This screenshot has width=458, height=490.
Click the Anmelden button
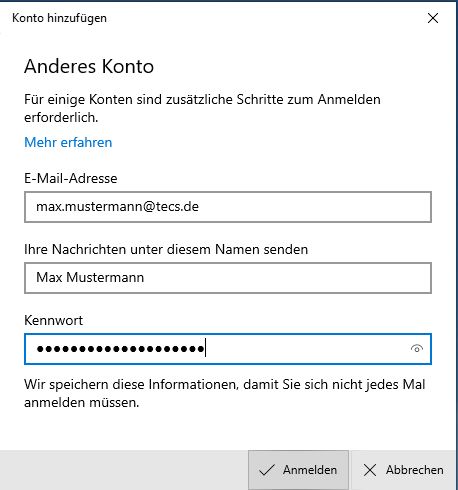(x=298, y=470)
